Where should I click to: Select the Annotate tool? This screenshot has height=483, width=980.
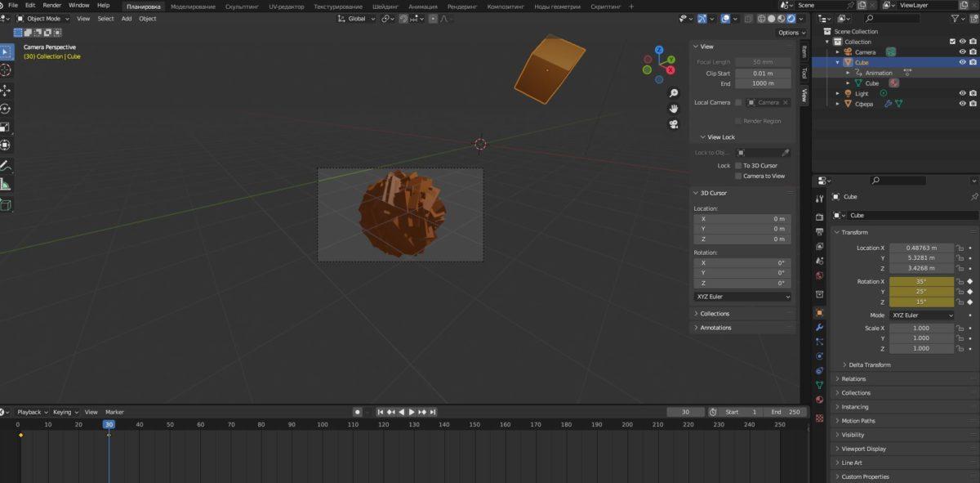click(x=6, y=165)
